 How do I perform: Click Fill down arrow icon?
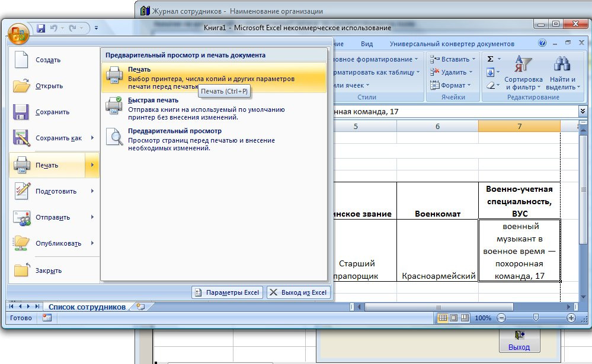(491, 72)
